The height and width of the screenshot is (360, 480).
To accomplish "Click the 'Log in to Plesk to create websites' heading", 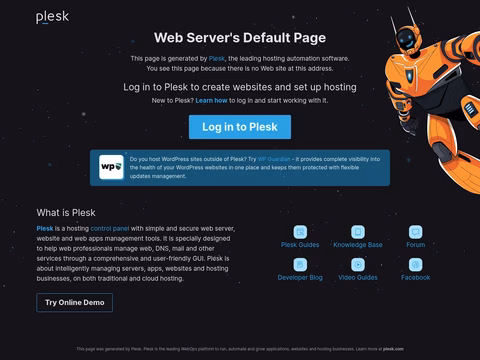I will pos(240,87).
